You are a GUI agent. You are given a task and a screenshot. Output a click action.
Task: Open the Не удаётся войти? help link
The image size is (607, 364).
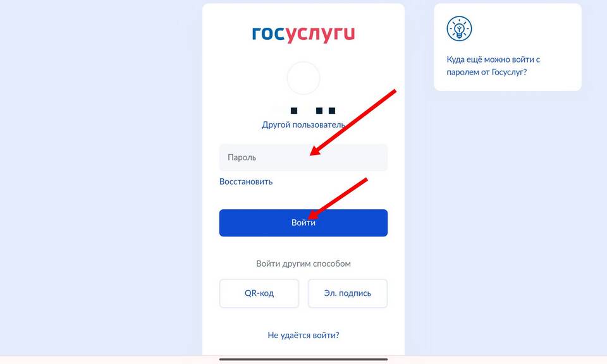coord(303,335)
